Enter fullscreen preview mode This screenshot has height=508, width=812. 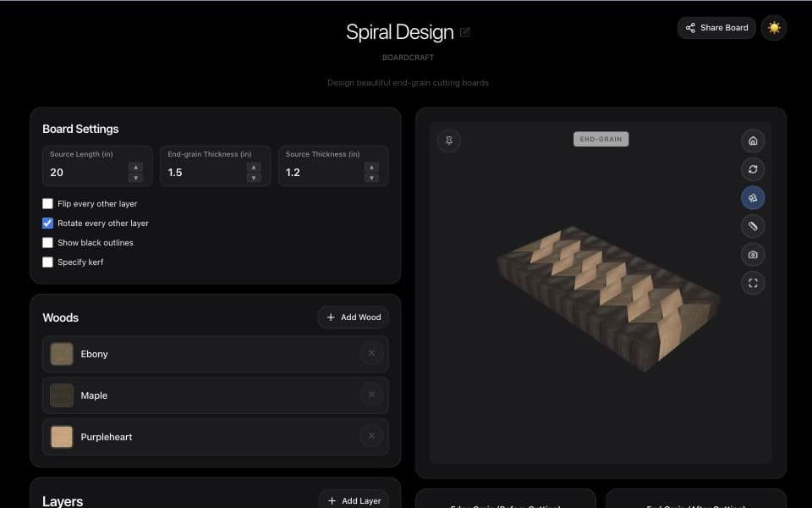pyautogui.click(x=753, y=283)
